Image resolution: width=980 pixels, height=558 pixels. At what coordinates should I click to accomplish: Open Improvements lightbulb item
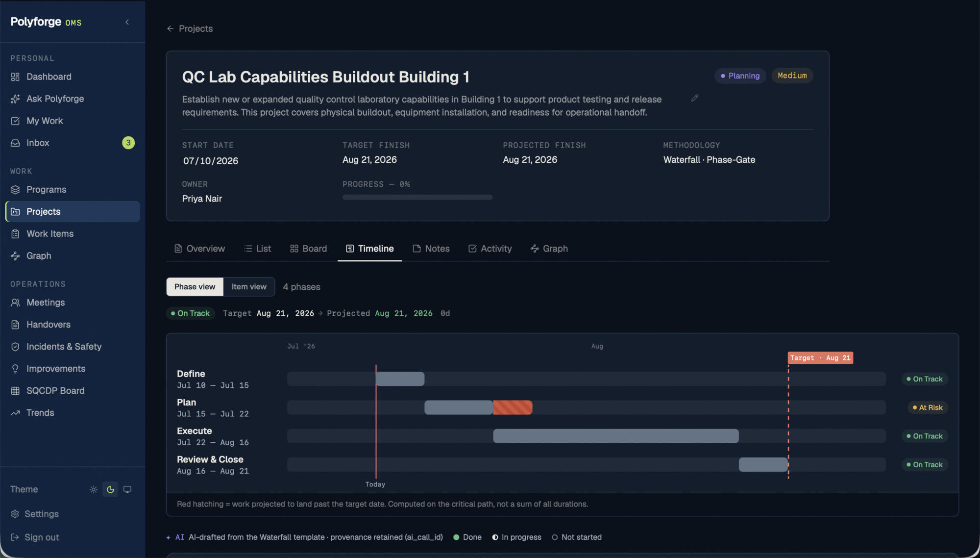(73, 368)
